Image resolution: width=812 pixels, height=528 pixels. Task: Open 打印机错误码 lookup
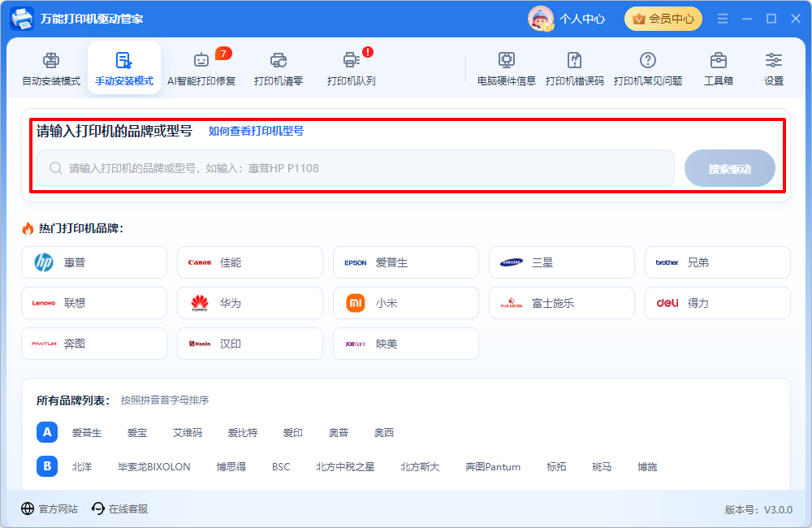coord(575,68)
